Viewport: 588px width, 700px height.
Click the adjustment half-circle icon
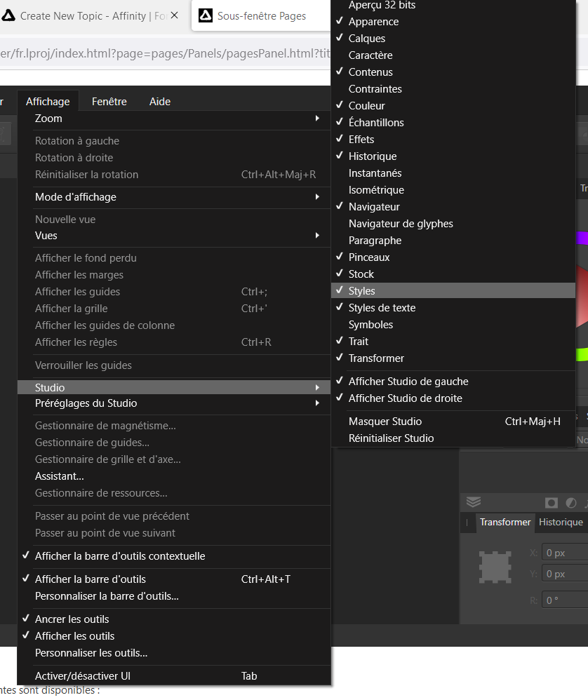[570, 503]
